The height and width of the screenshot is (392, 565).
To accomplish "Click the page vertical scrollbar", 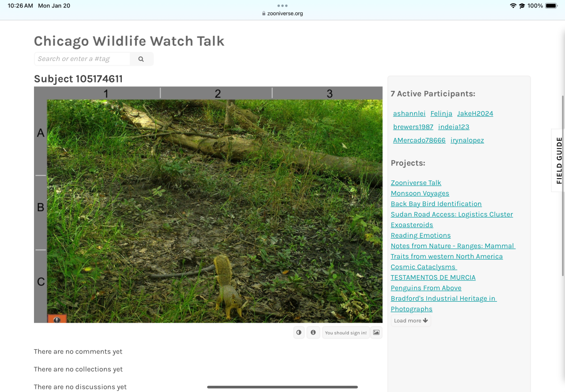I will tap(563, 185).
